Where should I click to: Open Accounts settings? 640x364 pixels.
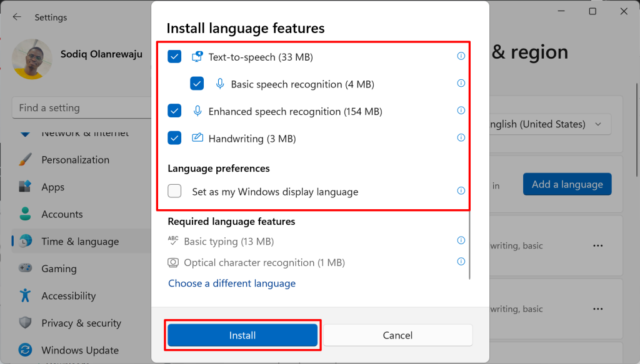point(82,214)
